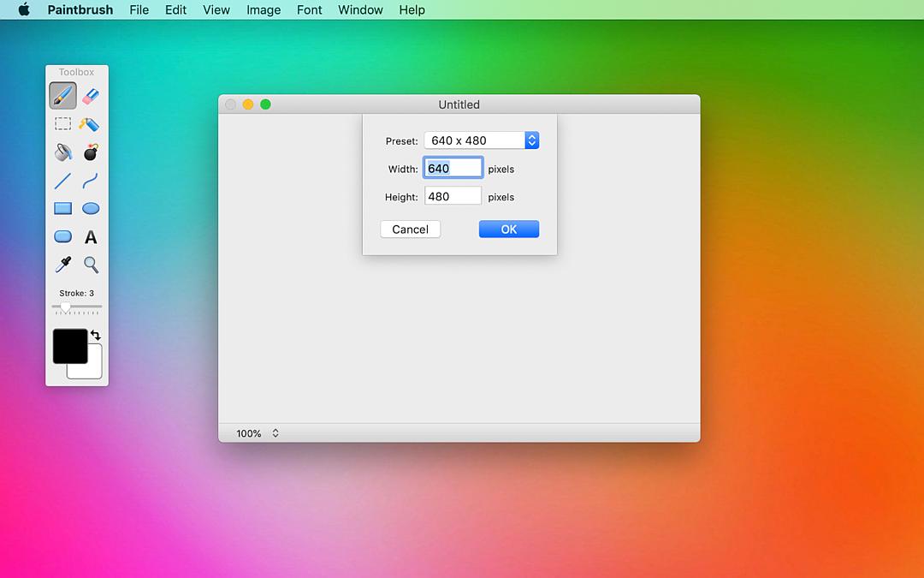Click the Toolbox panel title
Image resolution: width=924 pixels, height=578 pixels.
pyautogui.click(x=76, y=72)
